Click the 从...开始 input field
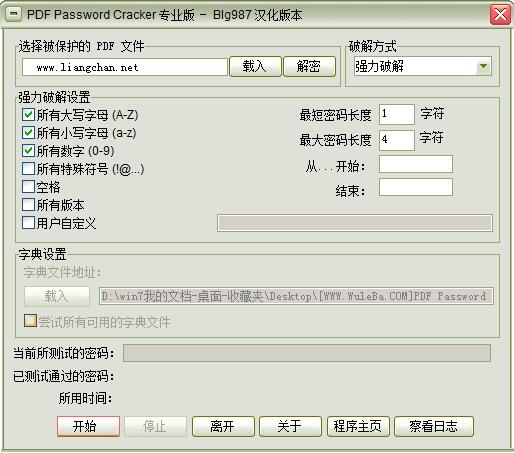 (x=416, y=164)
